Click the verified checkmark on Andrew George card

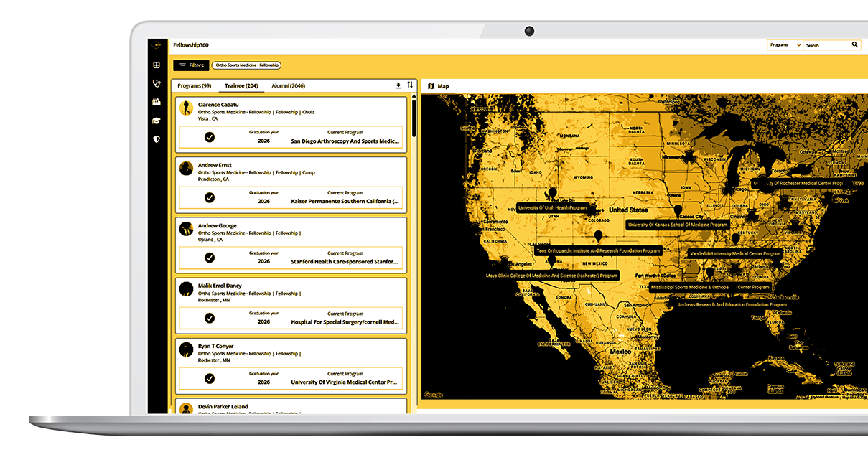pos(210,258)
